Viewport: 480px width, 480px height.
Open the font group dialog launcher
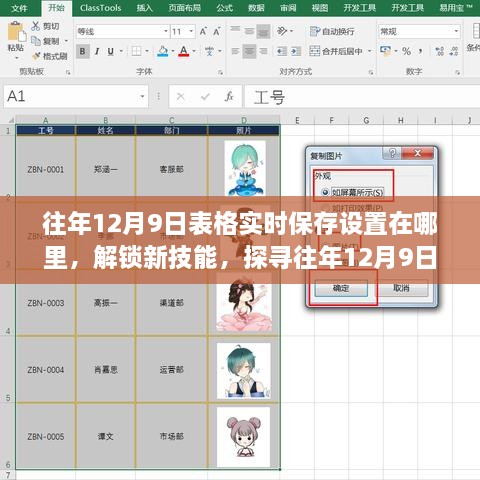click(220, 72)
